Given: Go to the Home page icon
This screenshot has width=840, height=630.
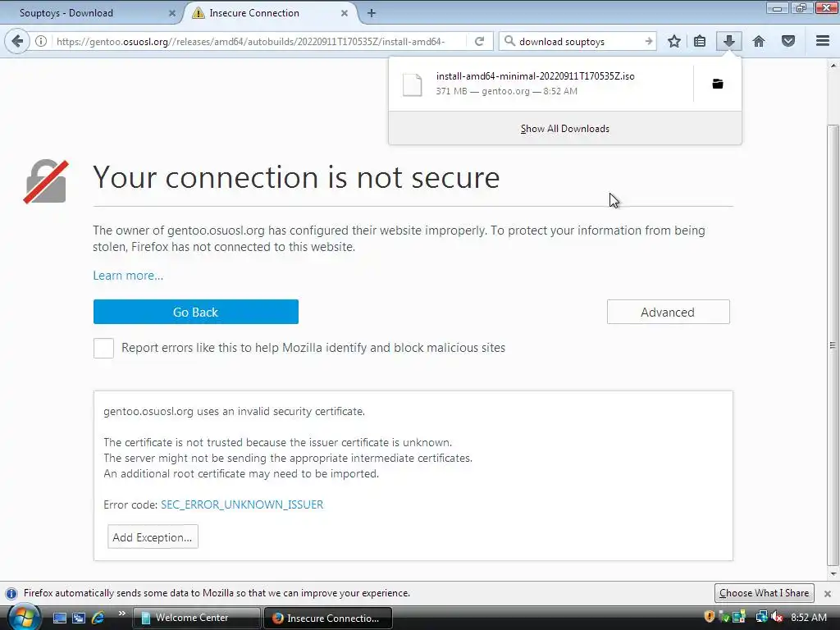Looking at the screenshot, I should (759, 41).
